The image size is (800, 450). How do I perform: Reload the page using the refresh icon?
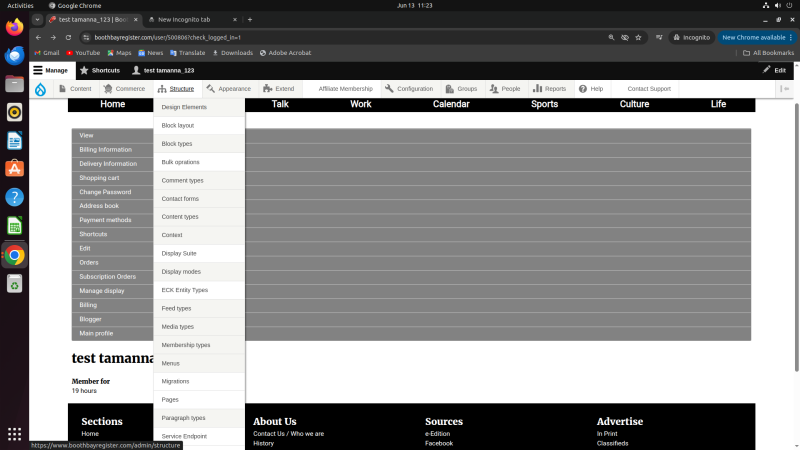click(x=68, y=37)
